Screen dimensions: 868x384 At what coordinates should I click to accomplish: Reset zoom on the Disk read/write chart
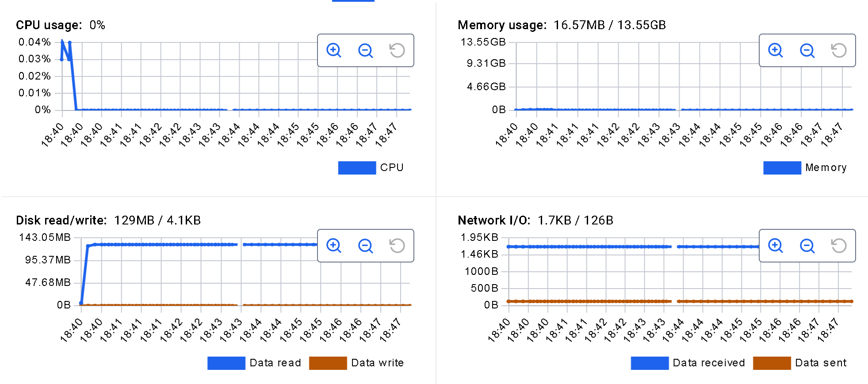[397, 246]
